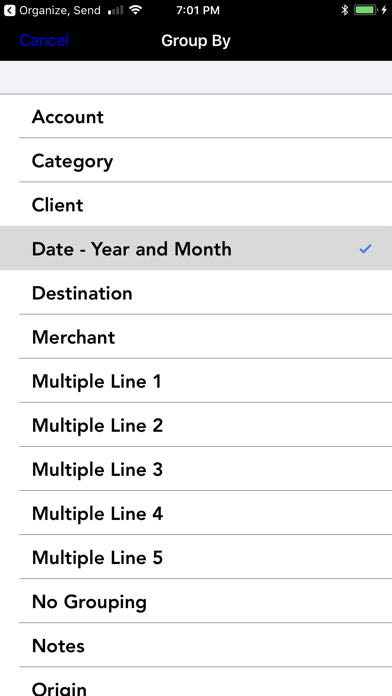Viewport: 392px width, 696px height.
Task: Tap the blue checkmark on Date row
Action: 365,249
